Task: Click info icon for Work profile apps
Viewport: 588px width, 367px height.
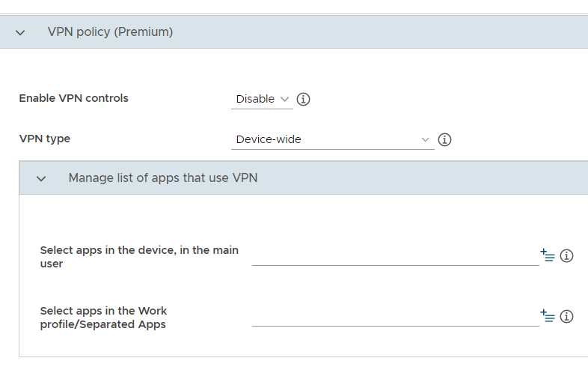Action: 566,316
